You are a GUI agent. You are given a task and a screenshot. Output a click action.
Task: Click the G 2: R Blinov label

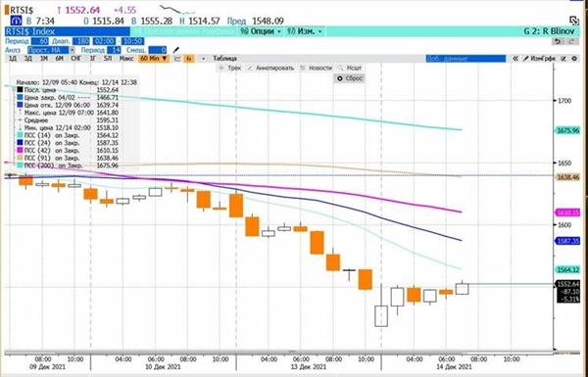click(549, 31)
